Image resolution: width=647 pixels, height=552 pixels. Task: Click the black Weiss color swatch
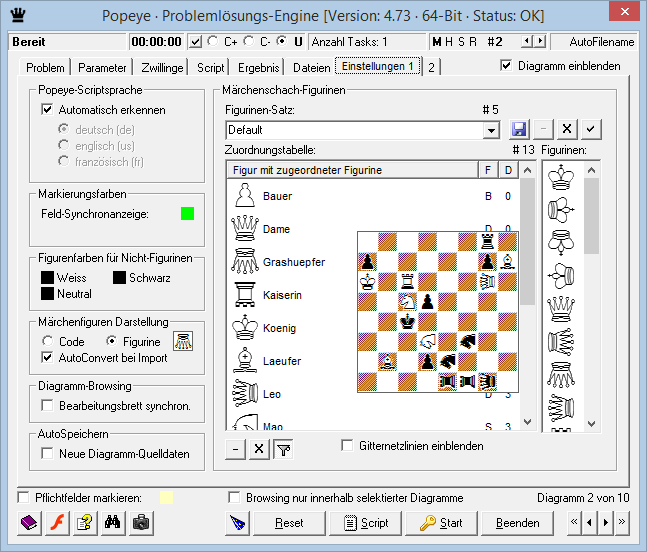pos(47,278)
